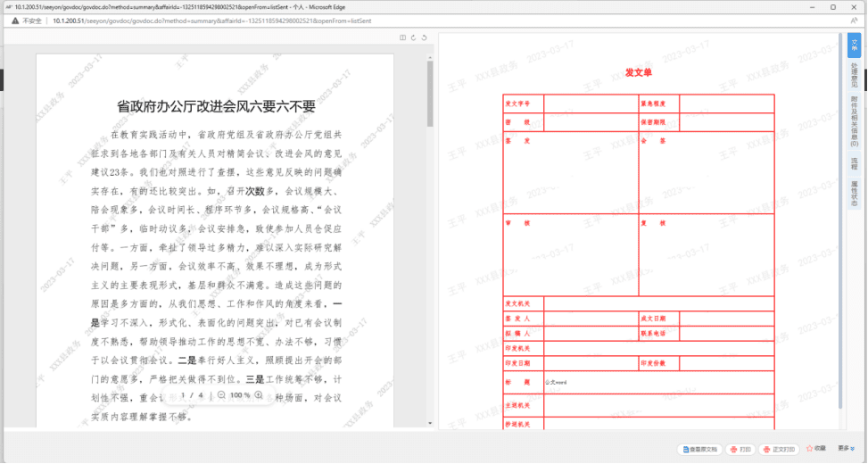Expand the 更多 more menu

tap(846, 449)
